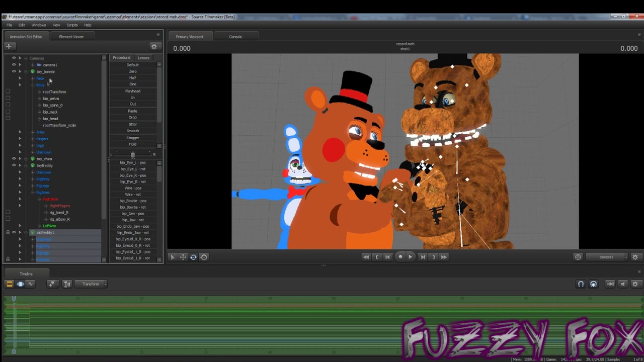Step to next frame button

(x=423, y=257)
